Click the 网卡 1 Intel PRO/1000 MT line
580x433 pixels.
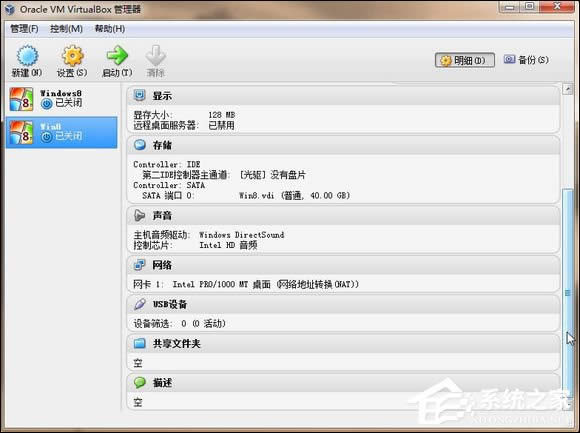246,284
